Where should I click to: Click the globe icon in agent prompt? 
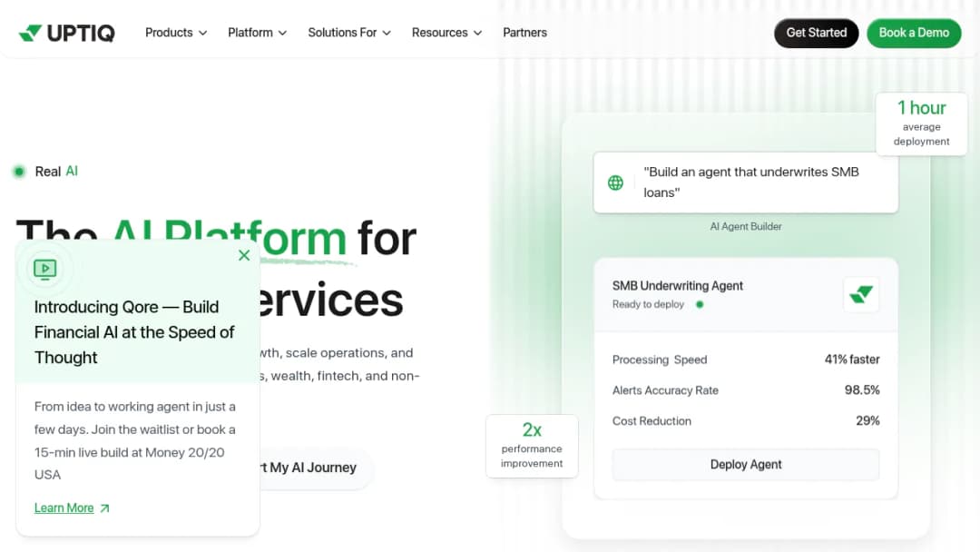click(x=615, y=182)
